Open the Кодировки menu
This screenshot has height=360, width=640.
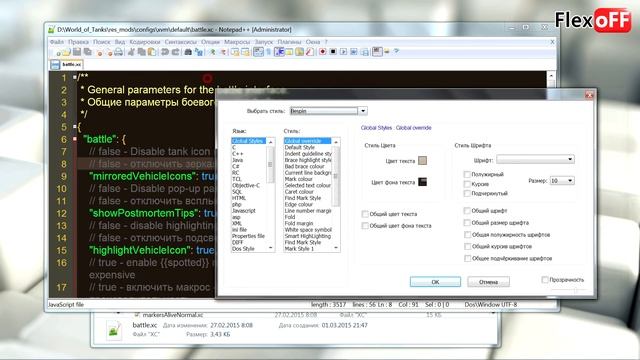pos(145,42)
